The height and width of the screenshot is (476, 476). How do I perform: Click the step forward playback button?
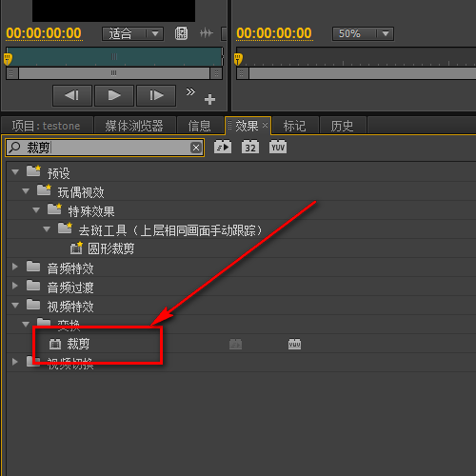[156, 95]
